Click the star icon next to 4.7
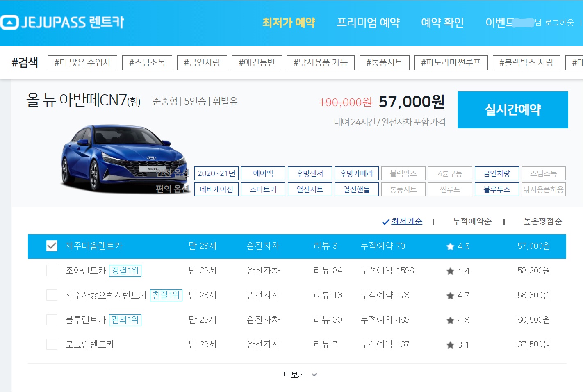The image size is (583, 392). pyautogui.click(x=450, y=296)
